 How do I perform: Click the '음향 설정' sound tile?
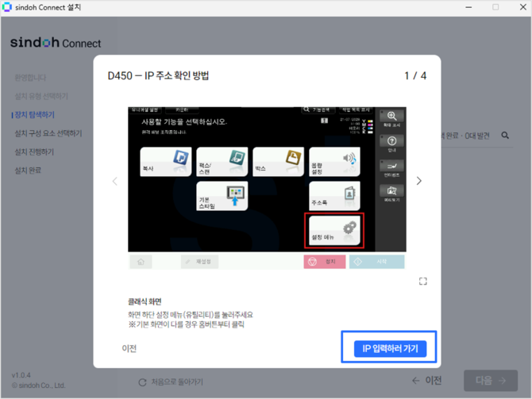tap(334, 161)
